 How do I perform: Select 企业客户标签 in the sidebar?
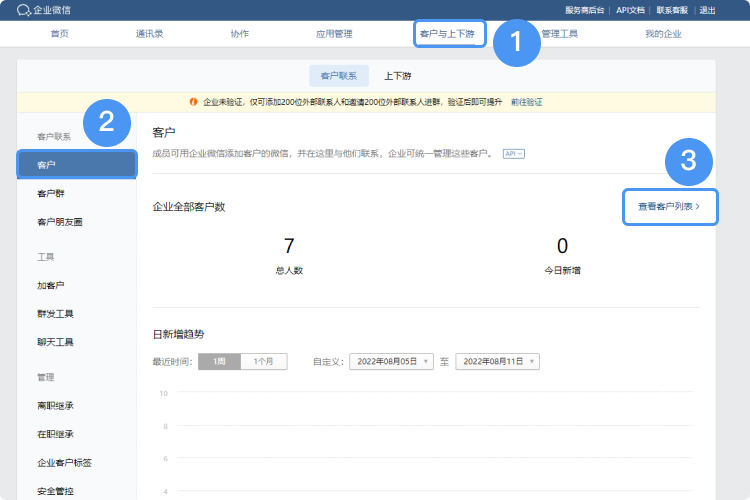(64, 463)
